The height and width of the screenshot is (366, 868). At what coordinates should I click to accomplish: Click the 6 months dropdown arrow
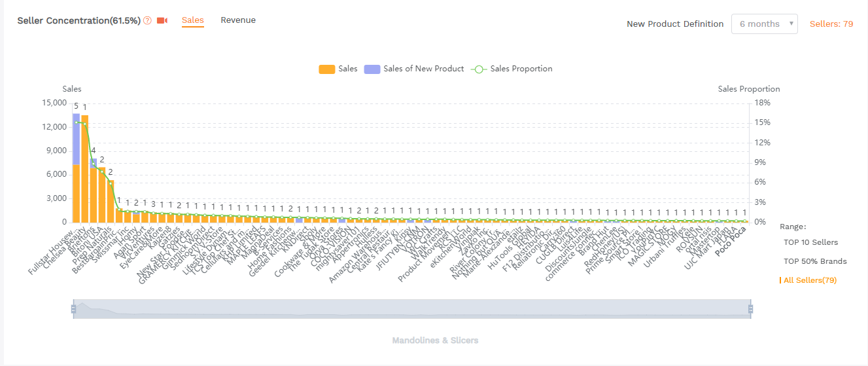[791, 24]
